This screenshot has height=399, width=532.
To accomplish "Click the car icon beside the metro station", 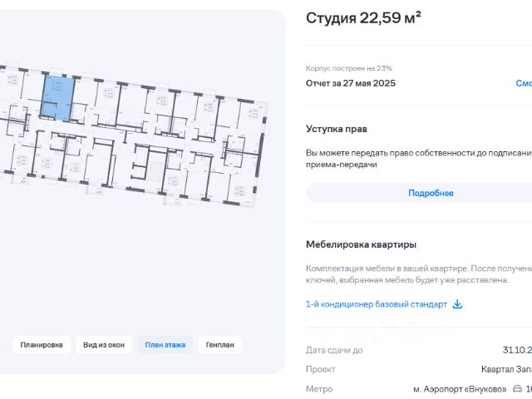I will point(517,389).
